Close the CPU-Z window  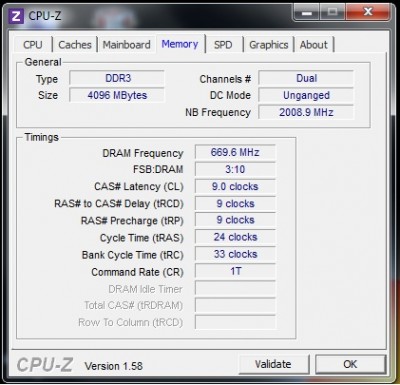[367, 12]
